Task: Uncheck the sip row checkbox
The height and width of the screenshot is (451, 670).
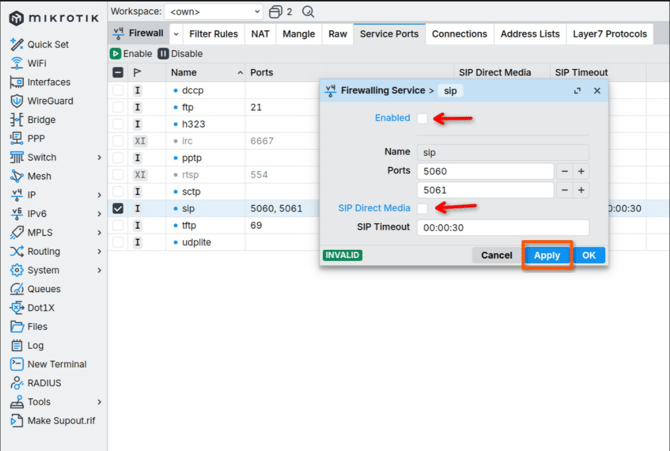Action: (x=118, y=208)
